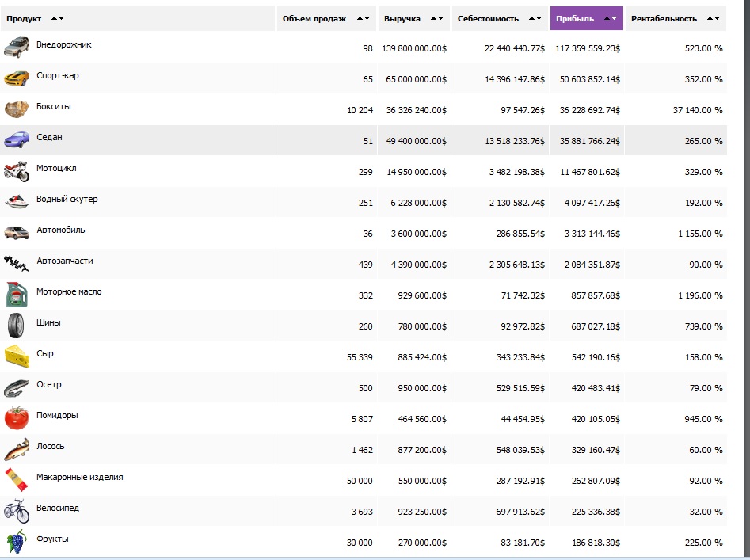750x560 pixels.
Task: Click the Шины tire icon
Action: 17,326
